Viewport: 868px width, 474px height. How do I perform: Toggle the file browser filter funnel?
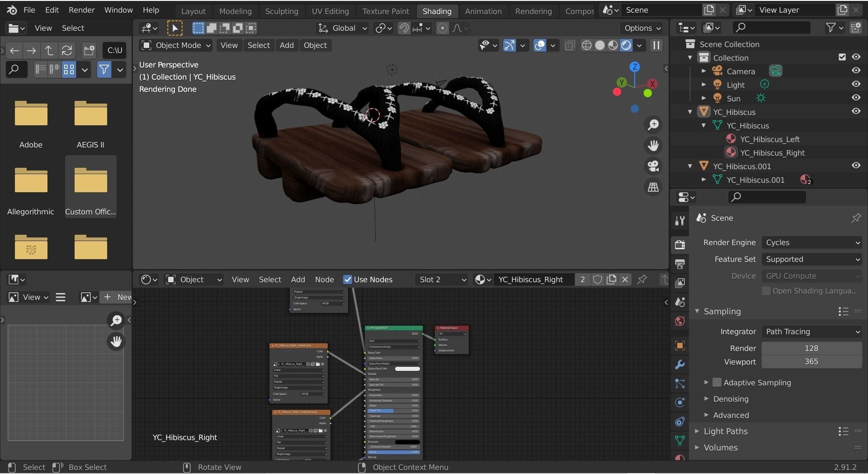[x=104, y=70]
